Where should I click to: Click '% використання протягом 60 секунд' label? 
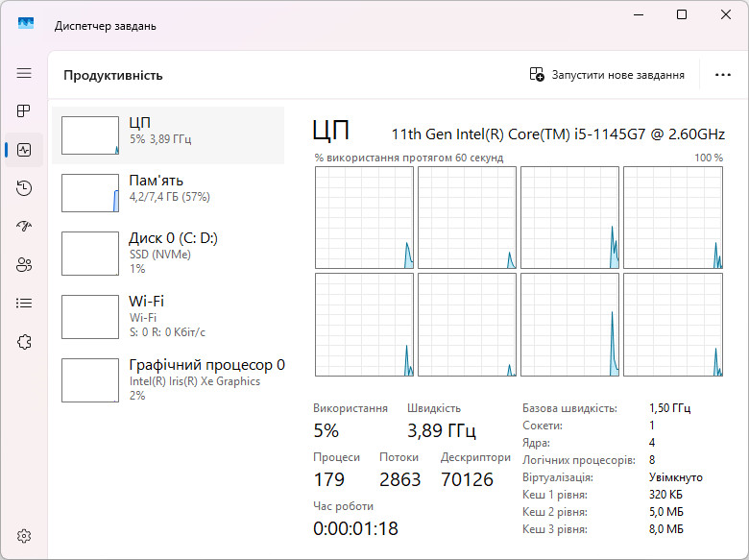click(x=409, y=158)
